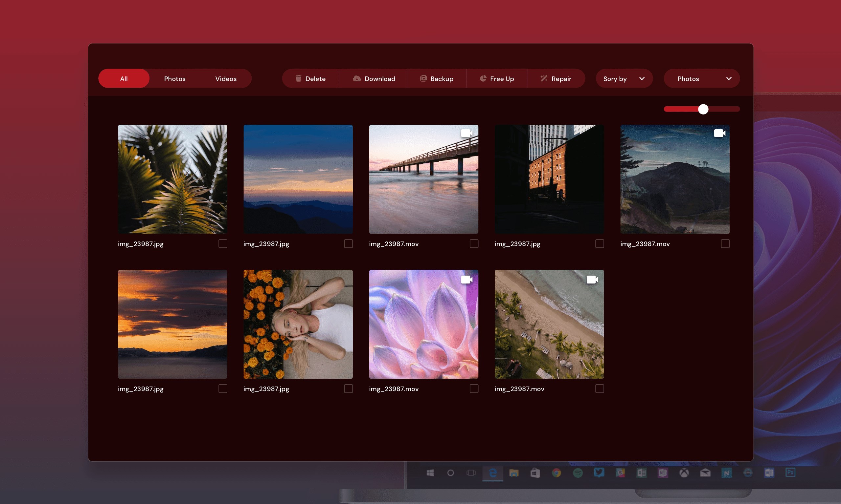841x504 pixels.
Task: Open the Sort by dropdown
Action: 624,78
